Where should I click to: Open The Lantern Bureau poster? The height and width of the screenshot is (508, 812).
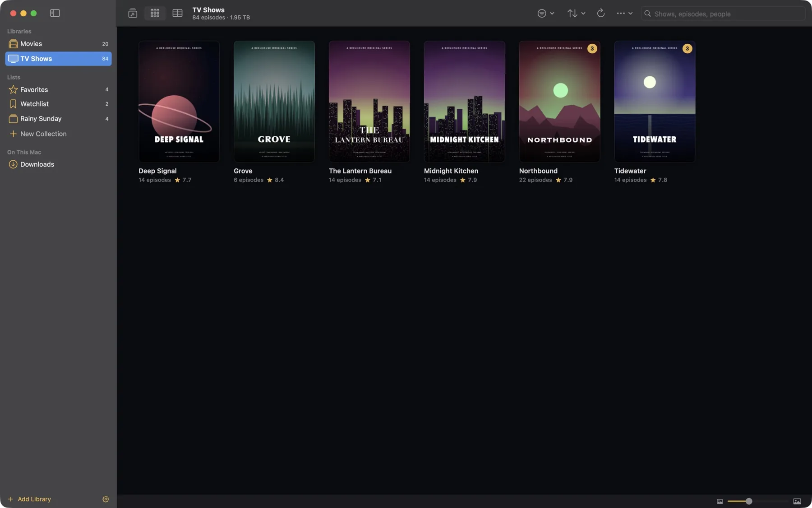click(x=369, y=102)
